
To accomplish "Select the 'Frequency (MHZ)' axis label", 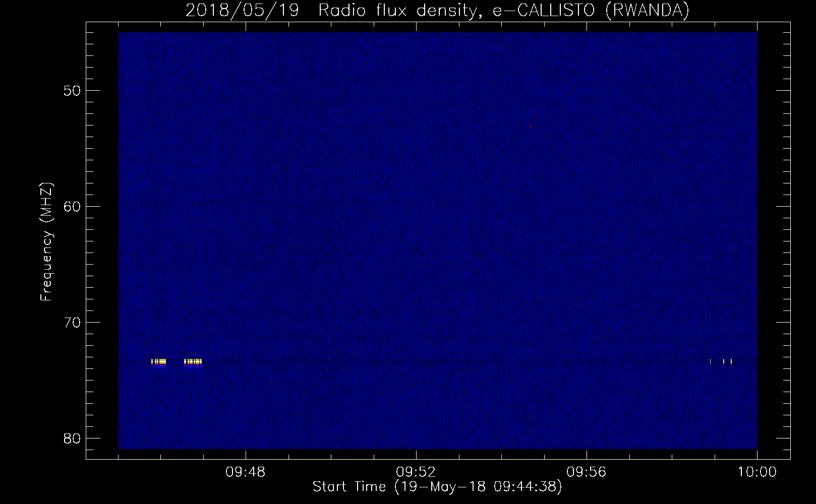I will tap(47, 242).
